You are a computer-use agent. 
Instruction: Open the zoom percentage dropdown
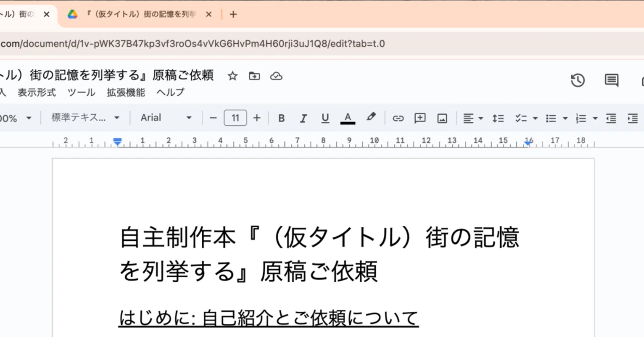16,118
